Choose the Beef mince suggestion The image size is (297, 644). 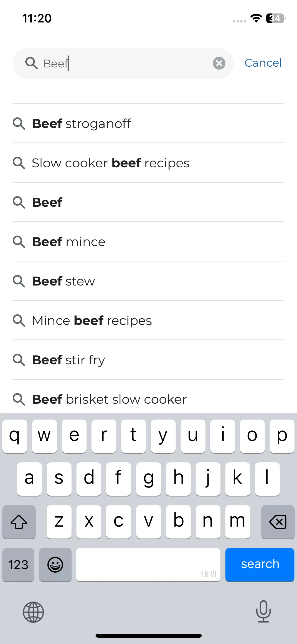(148, 242)
